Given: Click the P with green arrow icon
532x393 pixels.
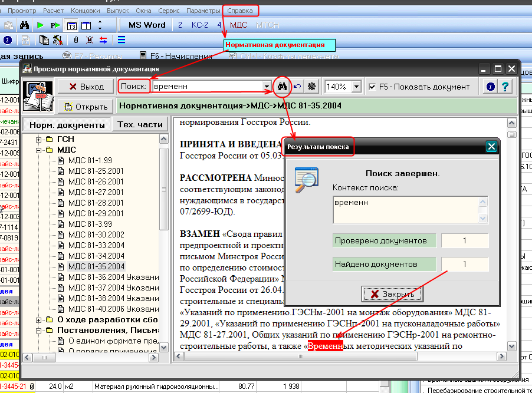Looking at the screenshot, I should click(55, 25).
